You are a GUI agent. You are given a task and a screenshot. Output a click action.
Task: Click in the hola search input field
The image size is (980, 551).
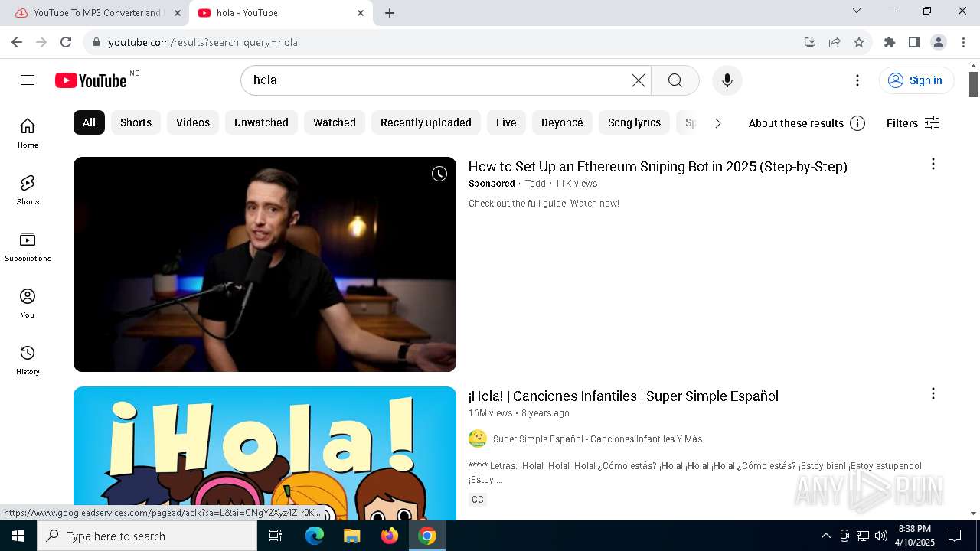pos(436,80)
